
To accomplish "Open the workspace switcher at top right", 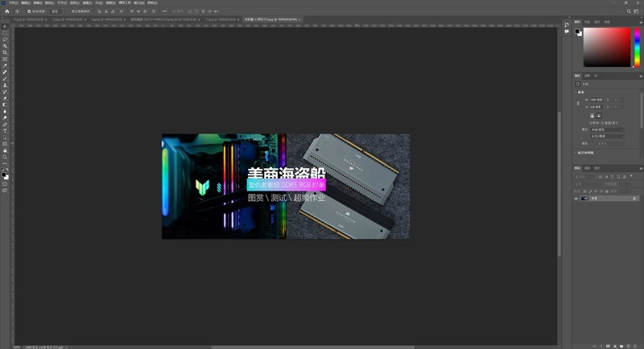I will (x=636, y=11).
